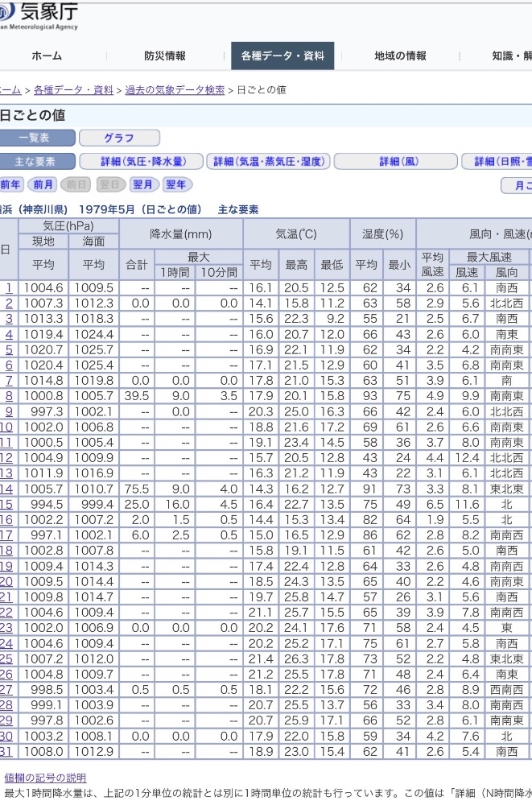532x805 pixels.
Task: Switch to the グラフ view
Action: click(118, 138)
